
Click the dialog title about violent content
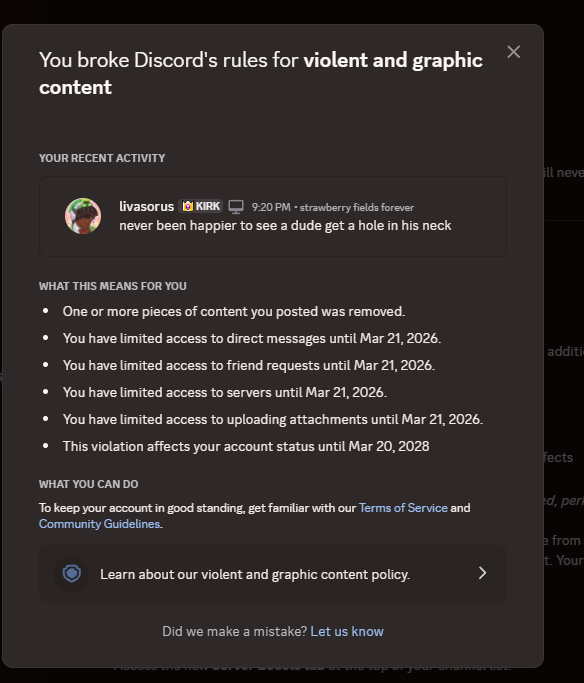coord(260,73)
